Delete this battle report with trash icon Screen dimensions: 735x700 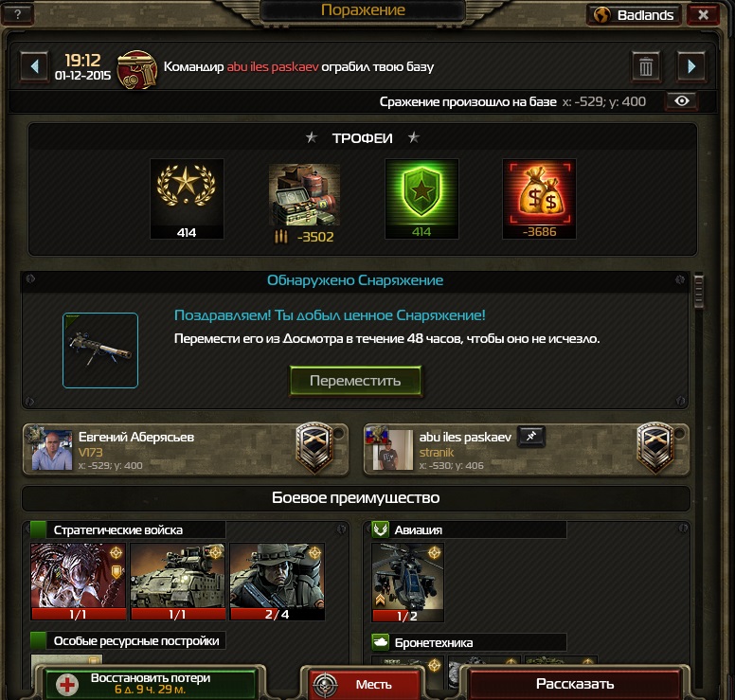[x=646, y=67]
